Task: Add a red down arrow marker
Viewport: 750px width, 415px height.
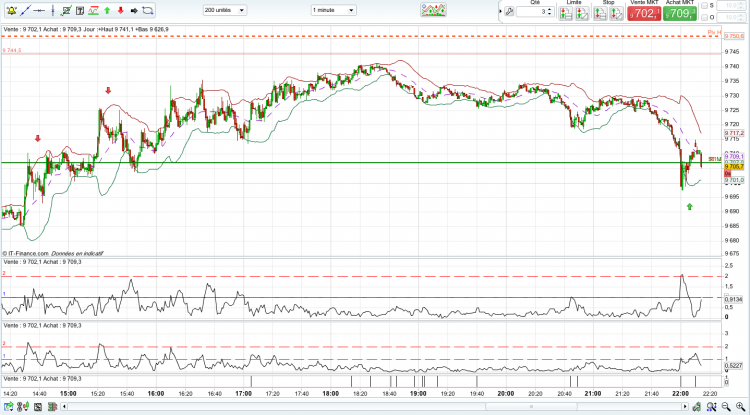Action: click(121, 10)
